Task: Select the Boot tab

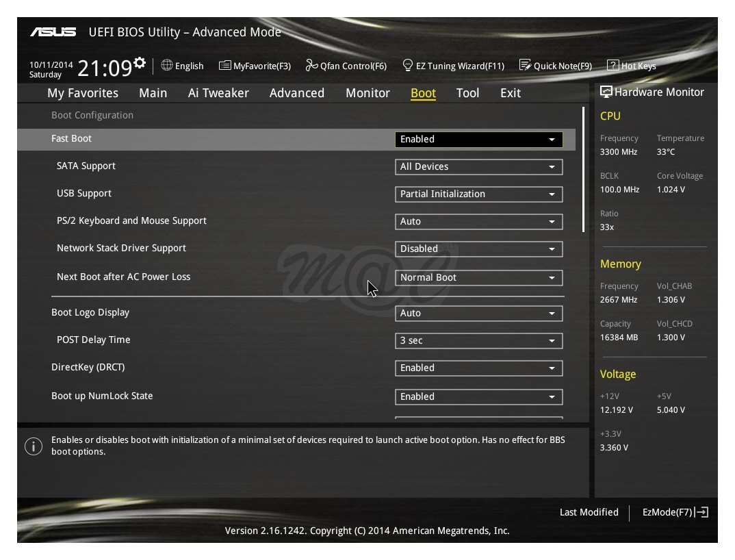Action: coord(424,93)
